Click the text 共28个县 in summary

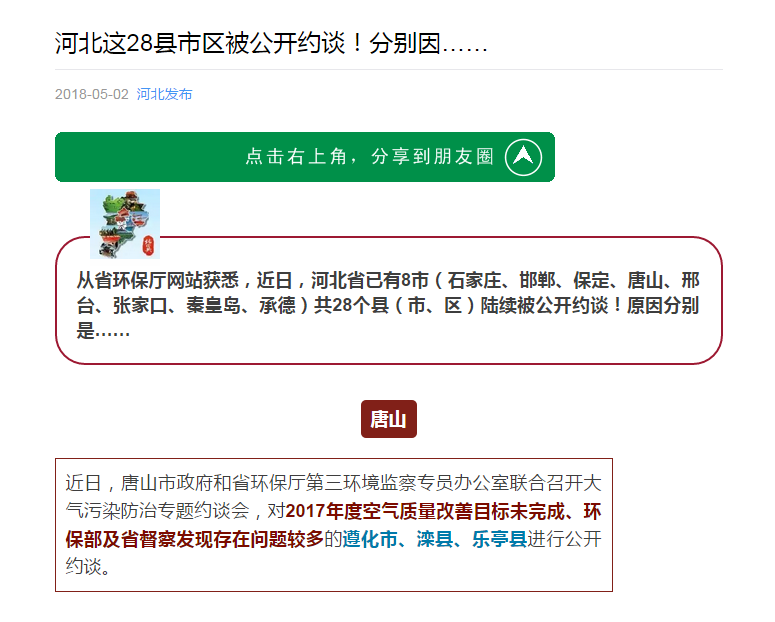click(x=351, y=305)
